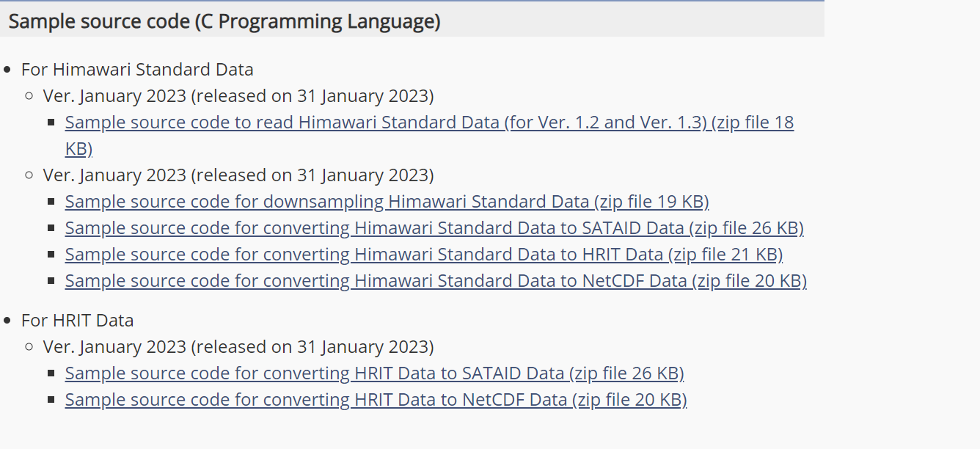Click the Ver. January 2023 entry under HRIT Data
980x449 pixels.
coord(238,346)
